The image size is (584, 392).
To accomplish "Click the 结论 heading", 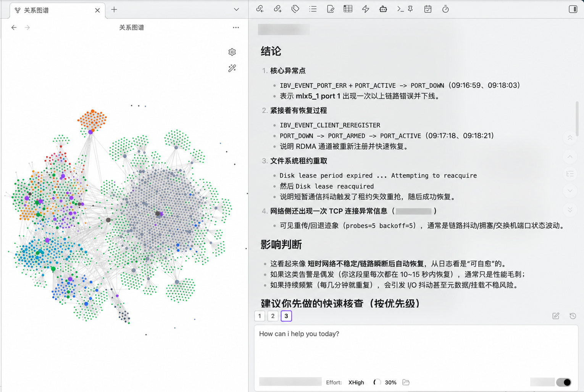I will [x=271, y=51].
